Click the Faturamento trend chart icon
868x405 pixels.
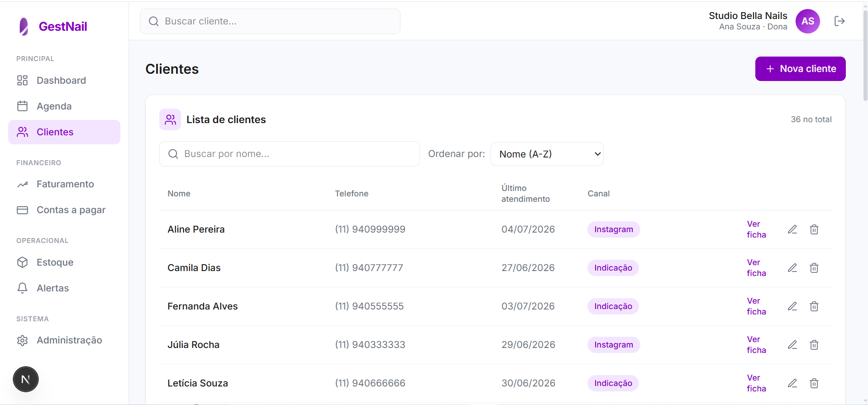(22, 184)
